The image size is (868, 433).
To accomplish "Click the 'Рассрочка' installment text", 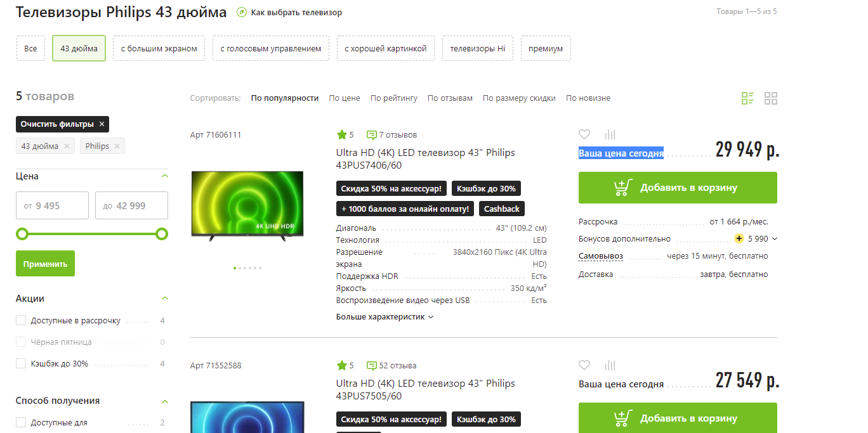I will point(598,222).
